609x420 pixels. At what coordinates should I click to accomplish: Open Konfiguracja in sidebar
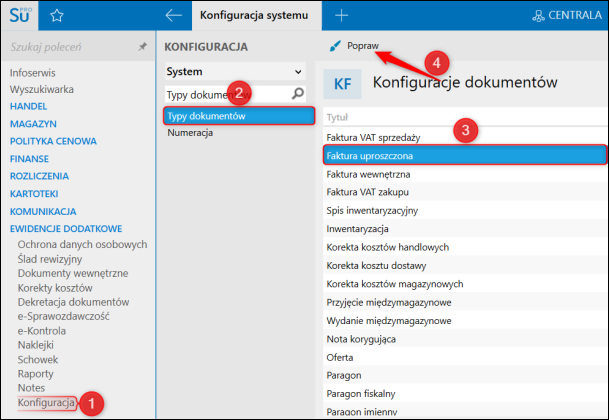coord(46,403)
